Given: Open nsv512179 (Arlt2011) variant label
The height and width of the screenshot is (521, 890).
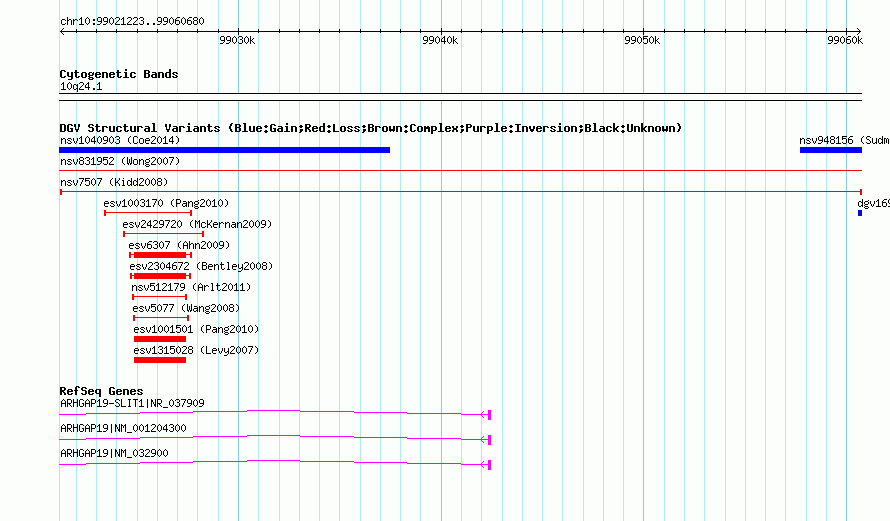Looking at the screenshot, I should coord(191,287).
